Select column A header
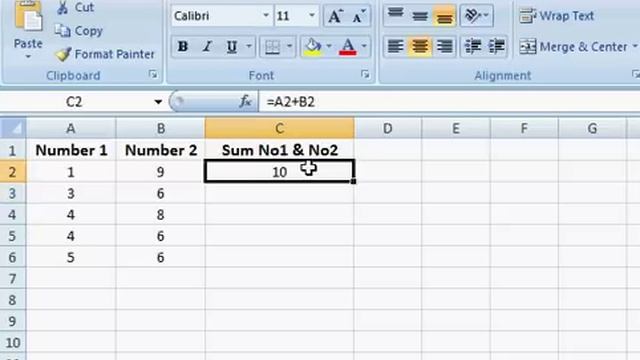The height and width of the screenshot is (360, 640). 71,129
